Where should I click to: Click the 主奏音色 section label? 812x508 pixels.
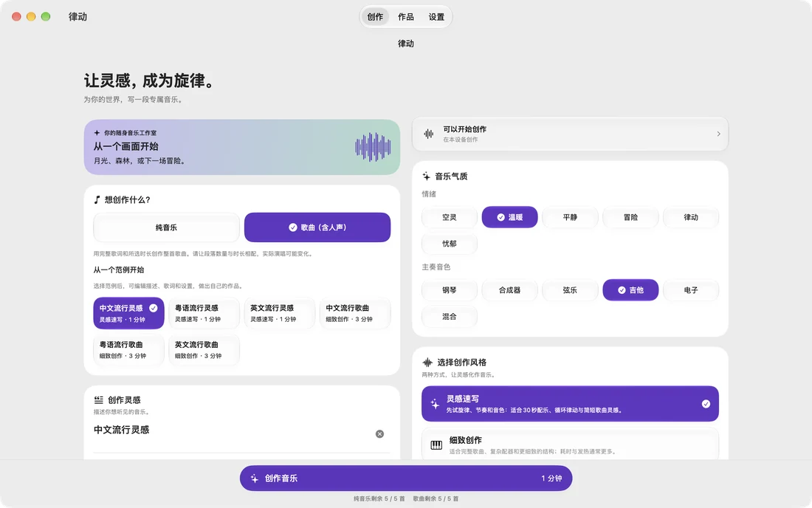coord(436,267)
